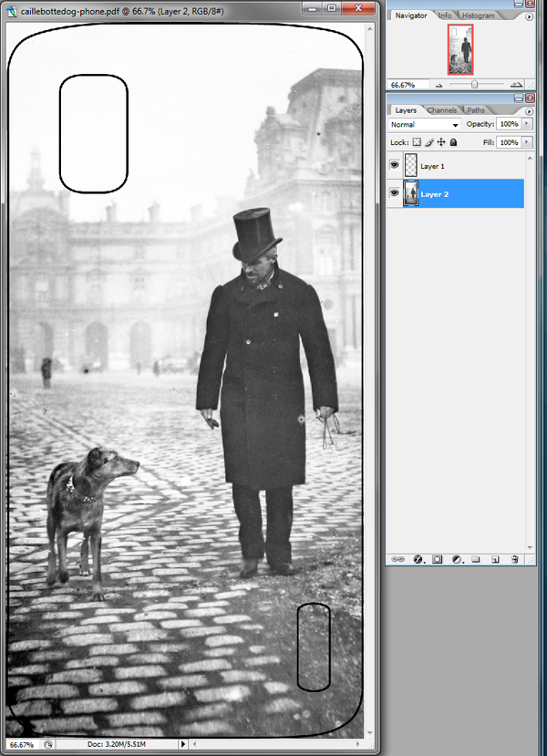Viewport: 547px width, 756px height.
Task: Collapse the Navigator palette window
Action: click(519, 4)
